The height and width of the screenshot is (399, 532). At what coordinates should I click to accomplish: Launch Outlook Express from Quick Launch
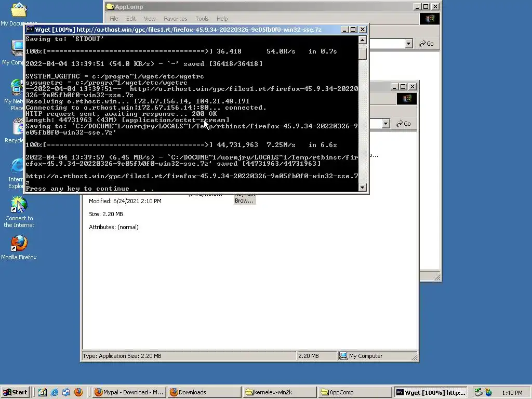[66, 392]
